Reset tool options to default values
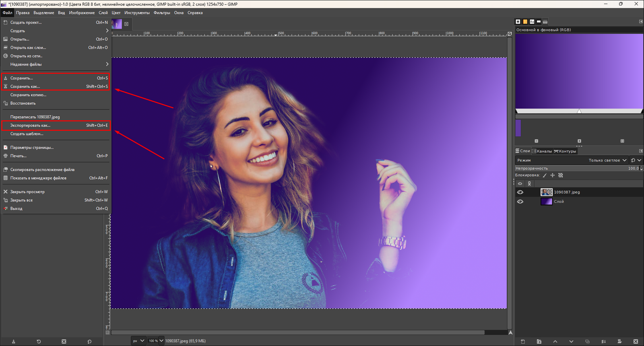Screen dimensions: 644x346 pyautogui.click(x=89, y=342)
